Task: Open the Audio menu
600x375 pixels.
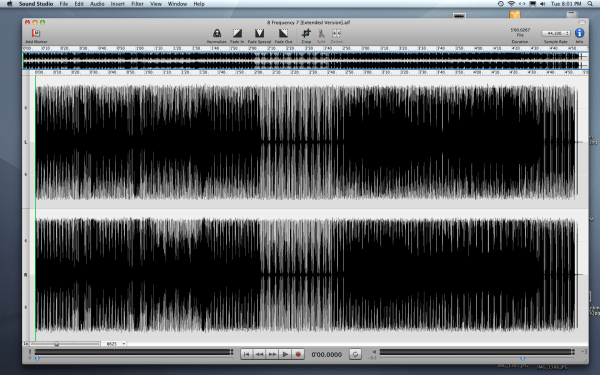Action: pyautogui.click(x=97, y=4)
